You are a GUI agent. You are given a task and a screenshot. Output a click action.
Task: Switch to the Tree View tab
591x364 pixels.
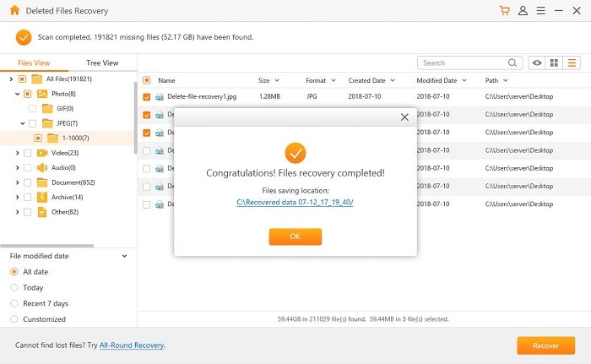(x=102, y=63)
